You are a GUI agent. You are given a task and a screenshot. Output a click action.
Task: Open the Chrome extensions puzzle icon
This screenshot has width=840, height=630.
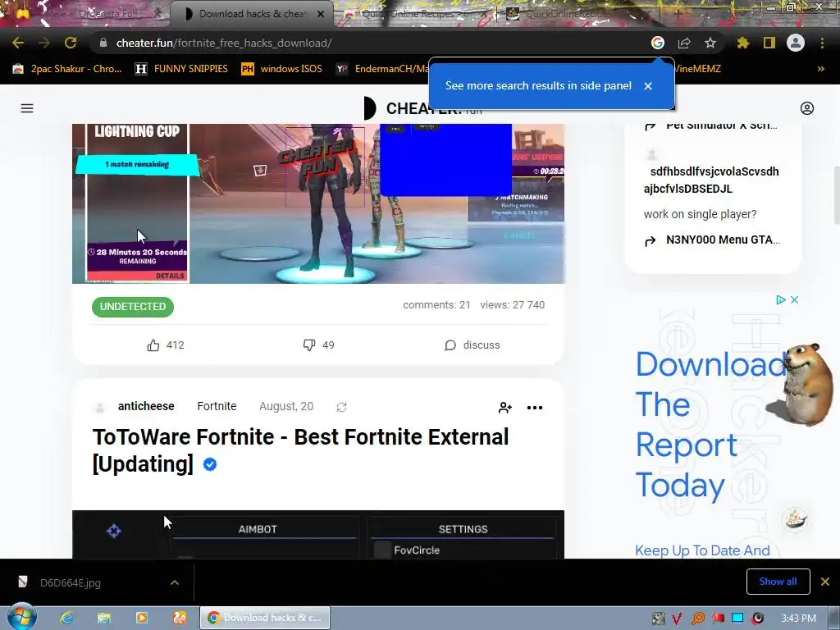[x=743, y=43]
